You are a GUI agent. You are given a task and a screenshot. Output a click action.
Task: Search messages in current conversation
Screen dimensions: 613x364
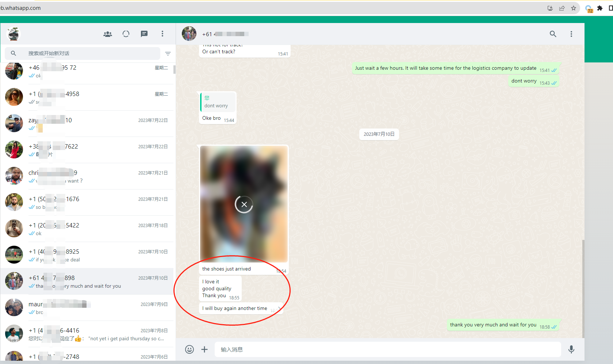tap(553, 34)
